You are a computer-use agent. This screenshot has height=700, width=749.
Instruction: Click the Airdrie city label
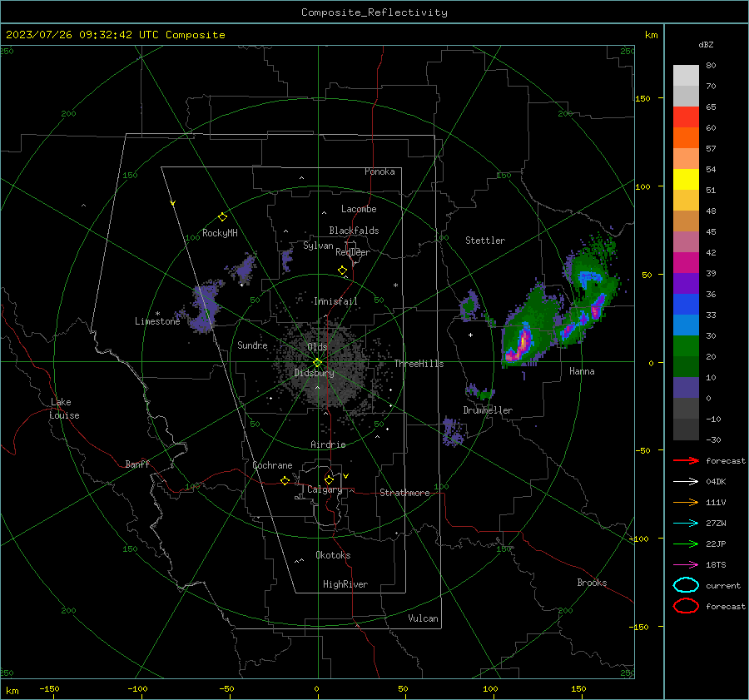(328, 444)
